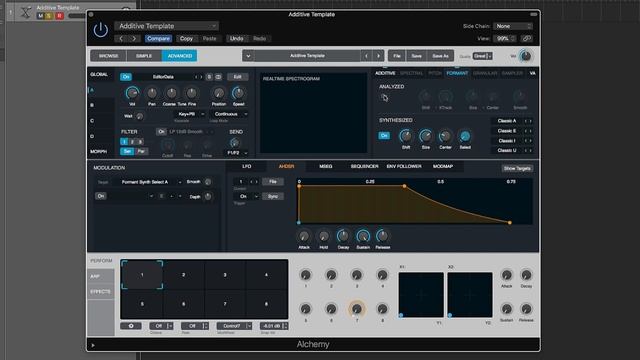Click the synthesized formant Center knob

click(x=445, y=136)
